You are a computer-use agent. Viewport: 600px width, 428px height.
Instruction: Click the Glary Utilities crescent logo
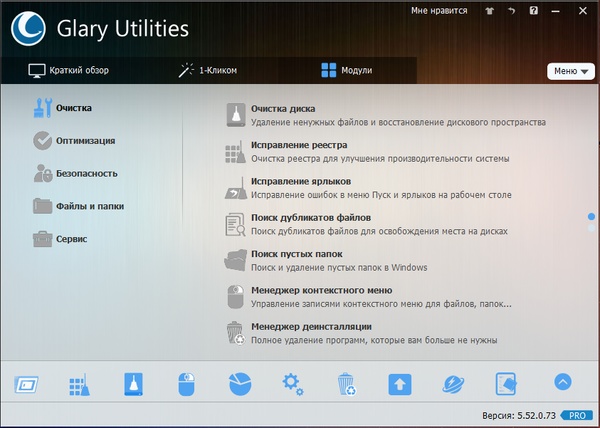[28, 29]
